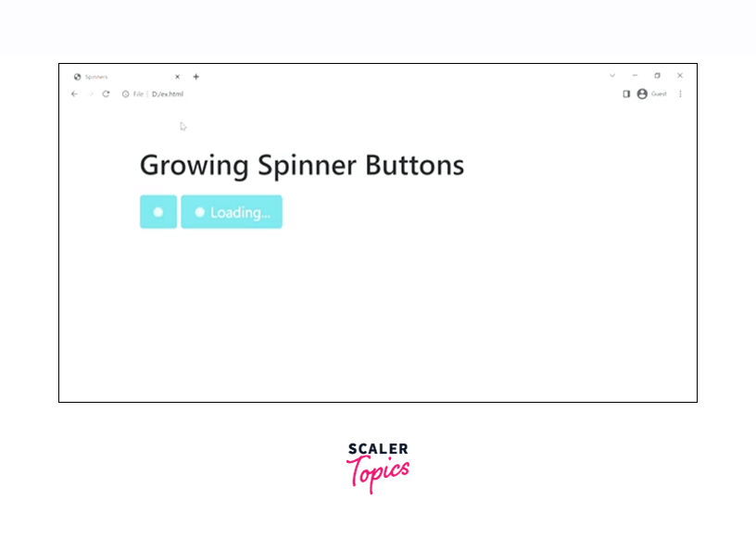Close the Spinners tab
Screen dimensions: 756x537
pos(177,77)
